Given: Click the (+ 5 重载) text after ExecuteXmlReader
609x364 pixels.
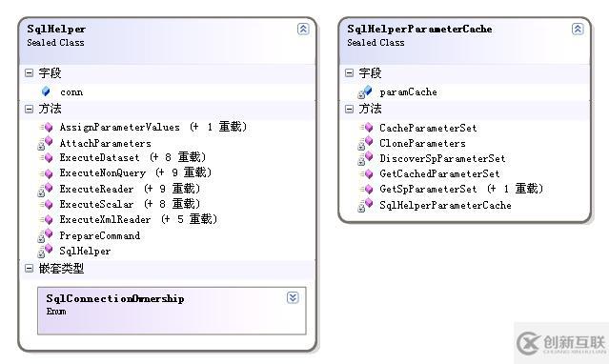Looking at the screenshot, I should tap(189, 219).
